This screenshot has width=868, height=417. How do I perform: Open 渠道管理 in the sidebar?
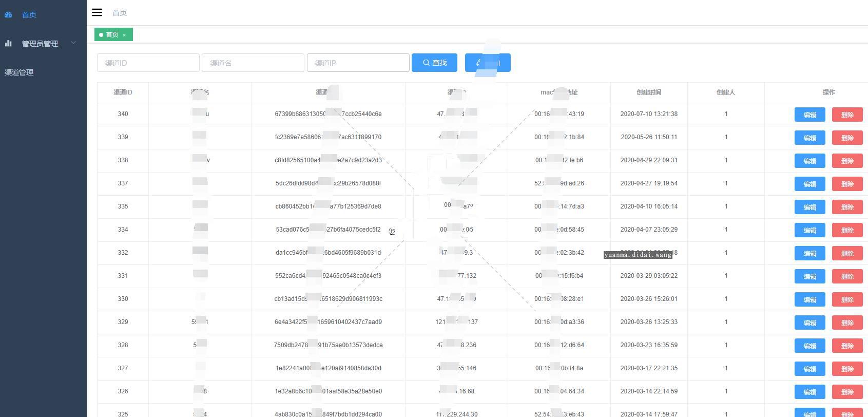pos(19,72)
